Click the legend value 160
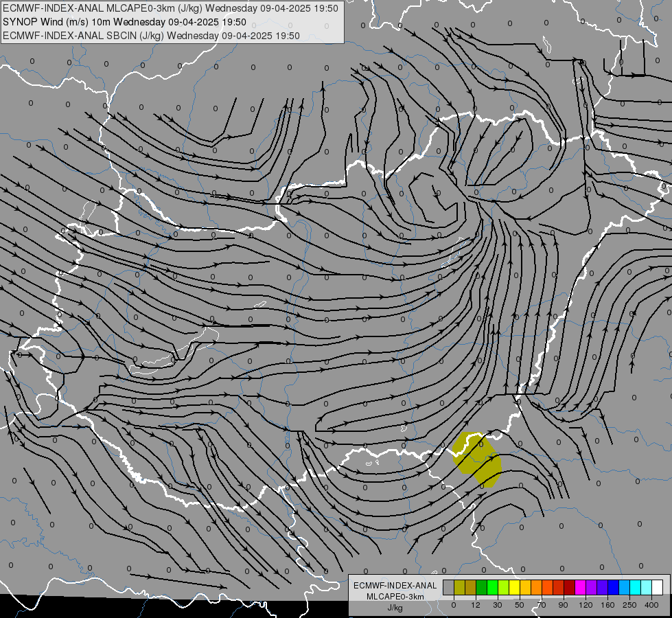This screenshot has width=672, height=618. pyautogui.click(x=607, y=605)
